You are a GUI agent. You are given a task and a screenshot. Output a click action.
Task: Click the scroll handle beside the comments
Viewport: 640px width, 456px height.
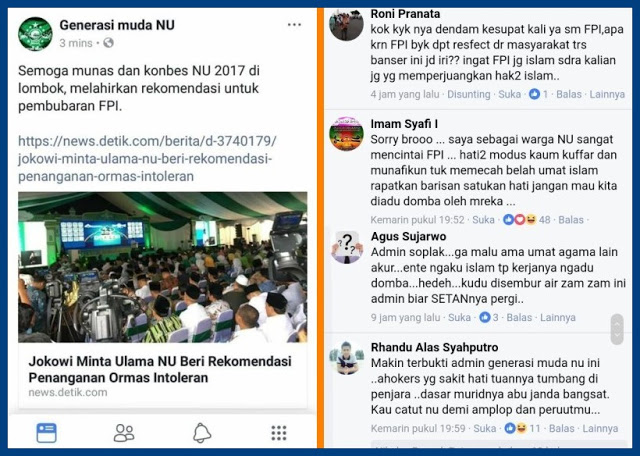point(617,329)
